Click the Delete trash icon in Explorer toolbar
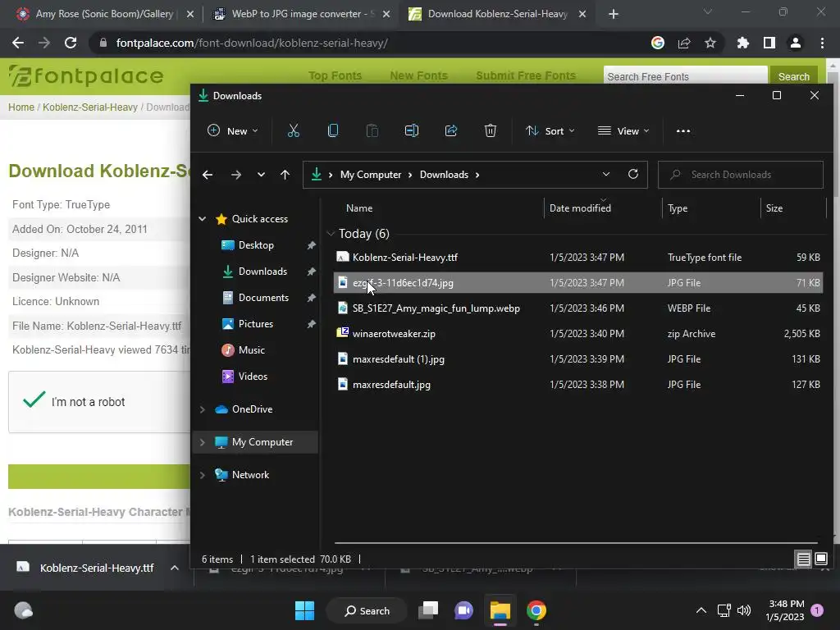 point(491,130)
